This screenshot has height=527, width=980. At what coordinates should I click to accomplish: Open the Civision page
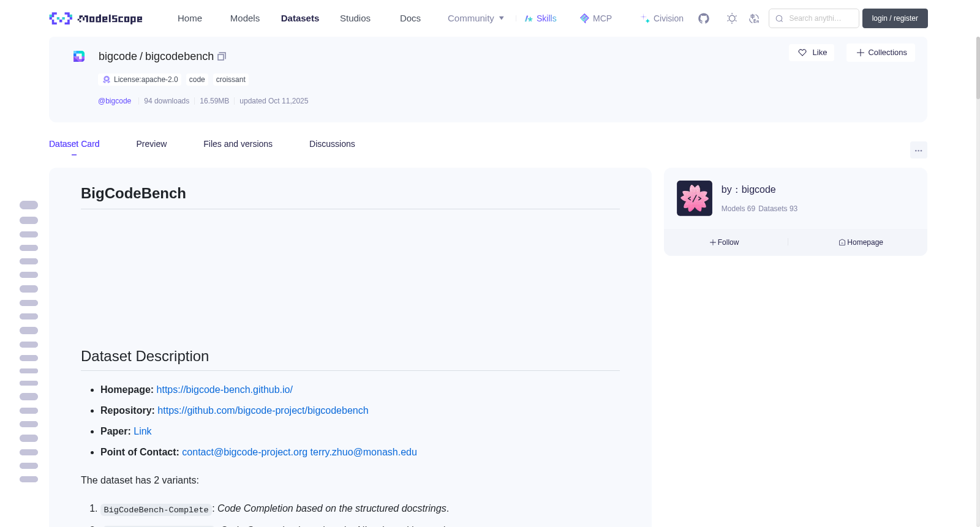click(x=661, y=18)
